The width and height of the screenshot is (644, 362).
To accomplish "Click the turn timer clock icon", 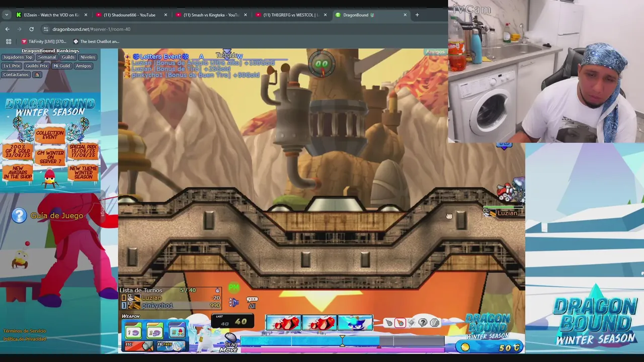I will [x=217, y=291].
